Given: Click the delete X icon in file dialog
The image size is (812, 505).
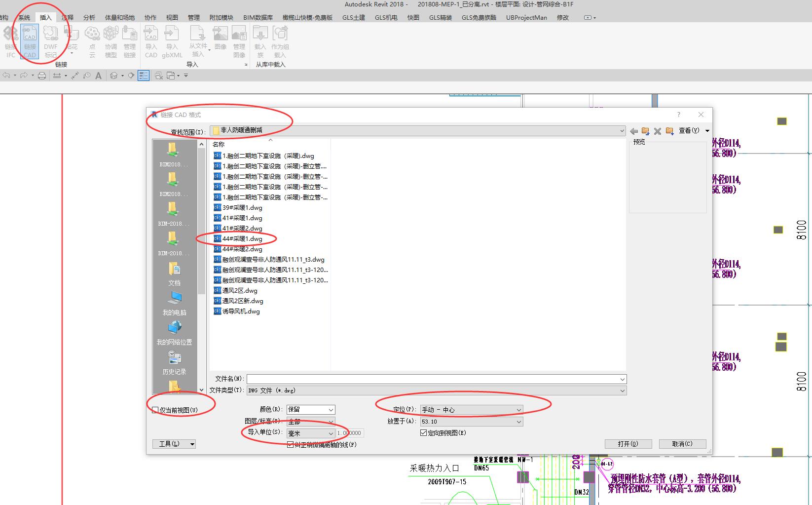Looking at the screenshot, I should (x=658, y=131).
